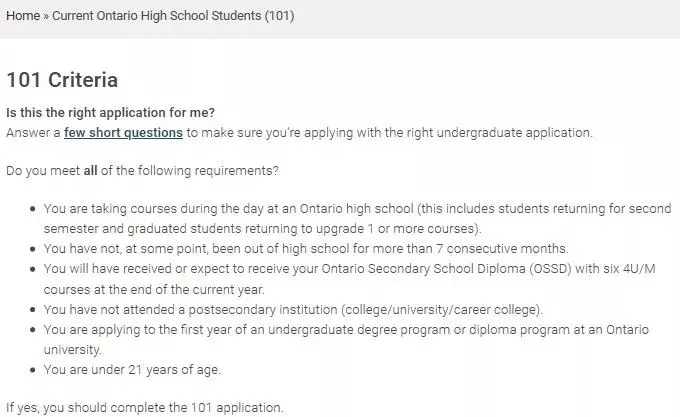Click the "7 consecutive months" requirement line
The width and height of the screenshot is (680, 417).
pos(305,248)
